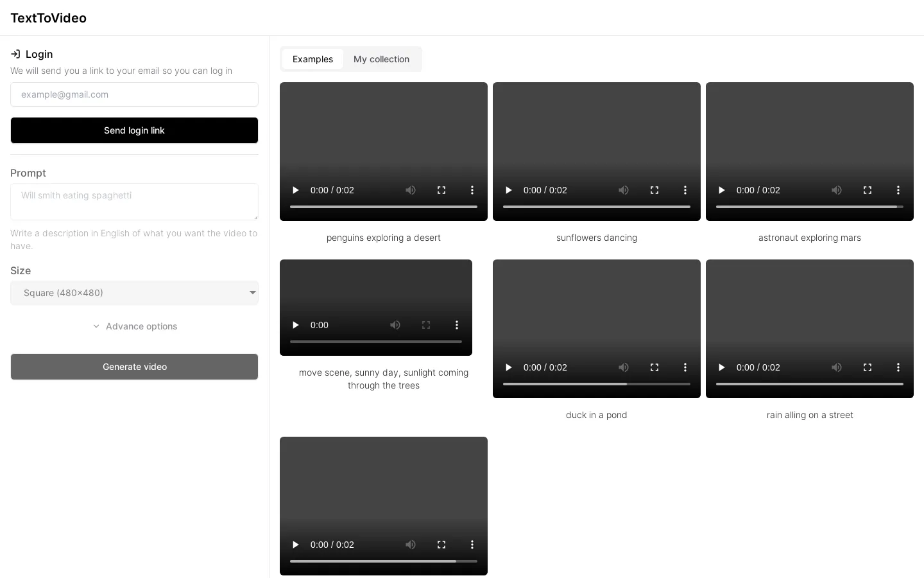Fullscreen the rain alling on a street video
The image size is (924, 578).
pos(868,367)
